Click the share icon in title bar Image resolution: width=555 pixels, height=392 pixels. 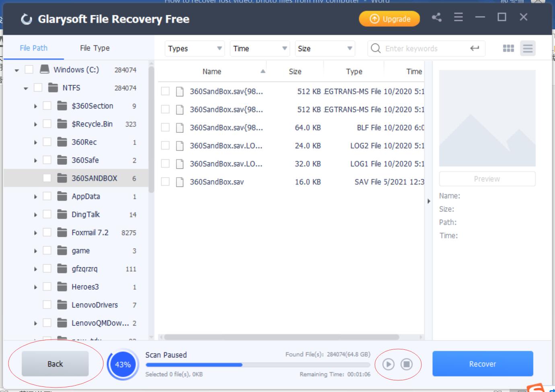click(436, 17)
